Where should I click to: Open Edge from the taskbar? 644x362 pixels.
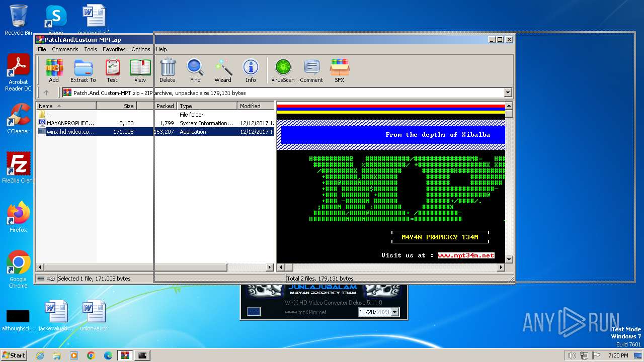[x=108, y=355]
